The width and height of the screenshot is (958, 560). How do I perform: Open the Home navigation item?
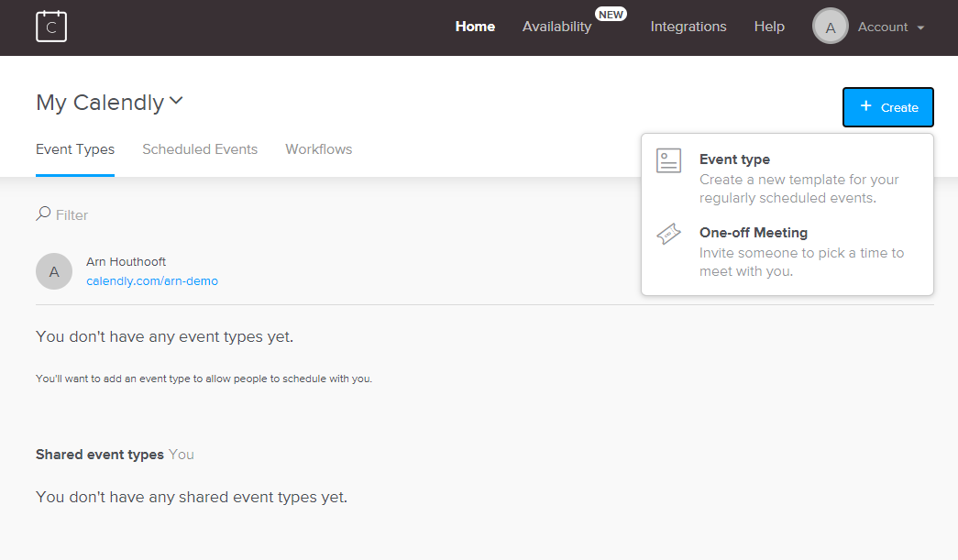(475, 27)
